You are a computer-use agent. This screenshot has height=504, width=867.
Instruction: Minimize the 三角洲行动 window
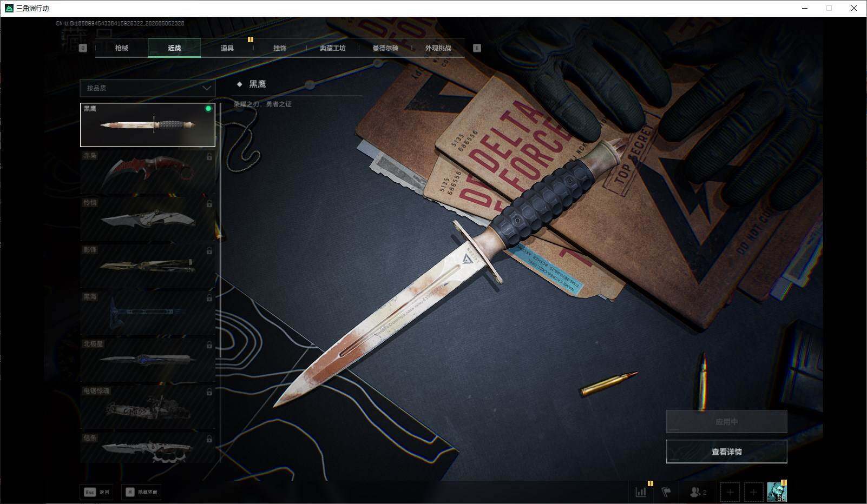pyautogui.click(x=804, y=8)
